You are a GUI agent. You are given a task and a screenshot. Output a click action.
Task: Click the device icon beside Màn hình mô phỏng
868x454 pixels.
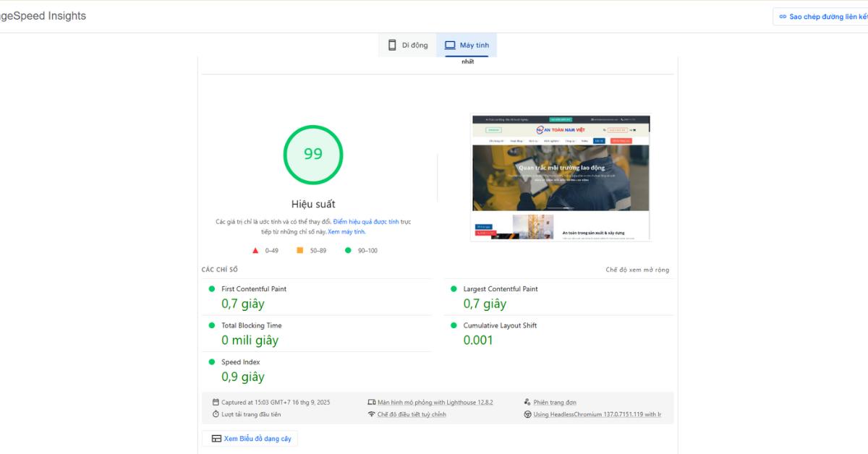pyautogui.click(x=372, y=402)
